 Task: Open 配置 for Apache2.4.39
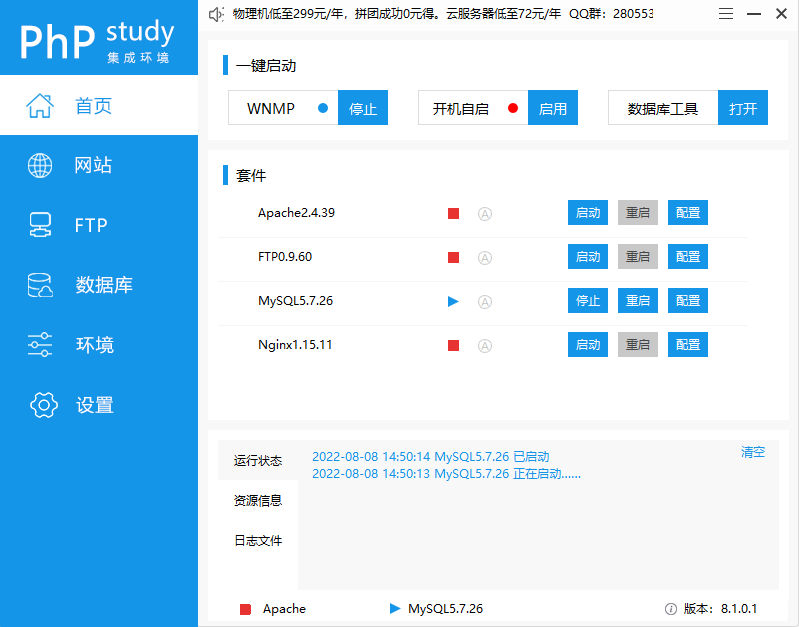pyautogui.click(x=688, y=213)
